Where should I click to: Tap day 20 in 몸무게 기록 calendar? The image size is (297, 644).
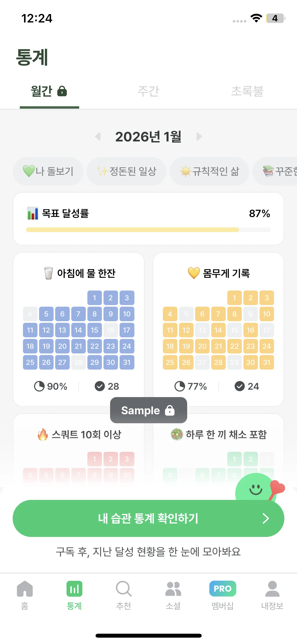pyautogui.click(x=202, y=346)
